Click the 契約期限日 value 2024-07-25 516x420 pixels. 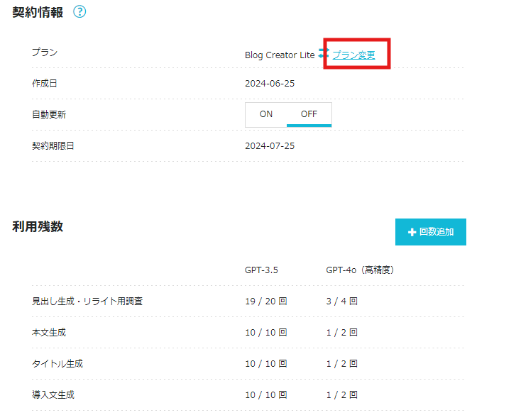[270, 145]
